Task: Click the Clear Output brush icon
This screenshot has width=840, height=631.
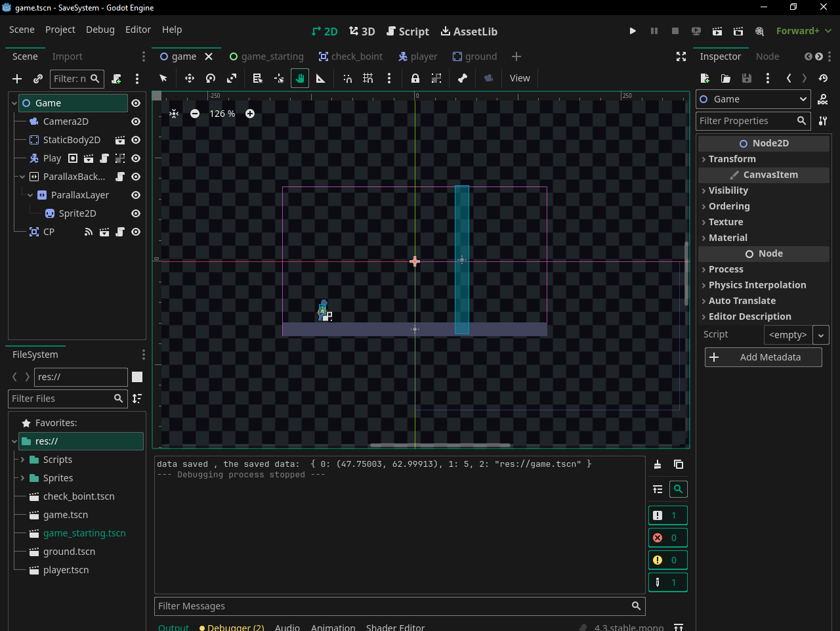Action: tap(658, 465)
